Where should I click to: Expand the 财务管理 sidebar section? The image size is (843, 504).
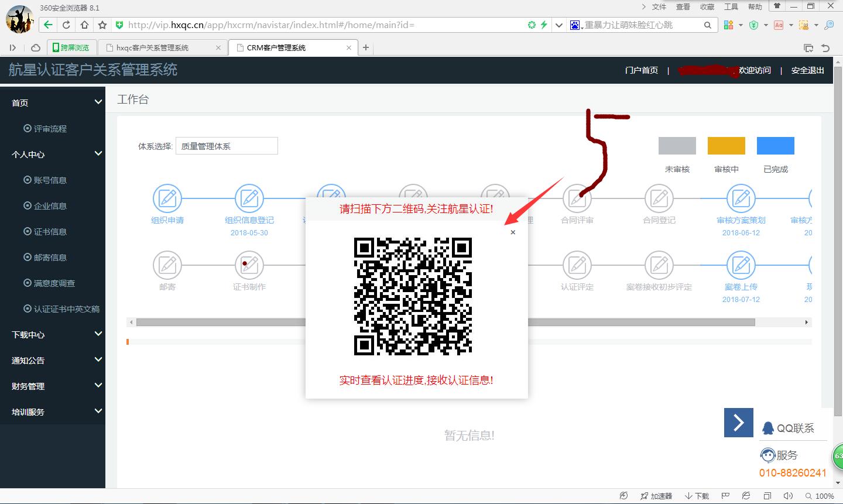(98, 386)
